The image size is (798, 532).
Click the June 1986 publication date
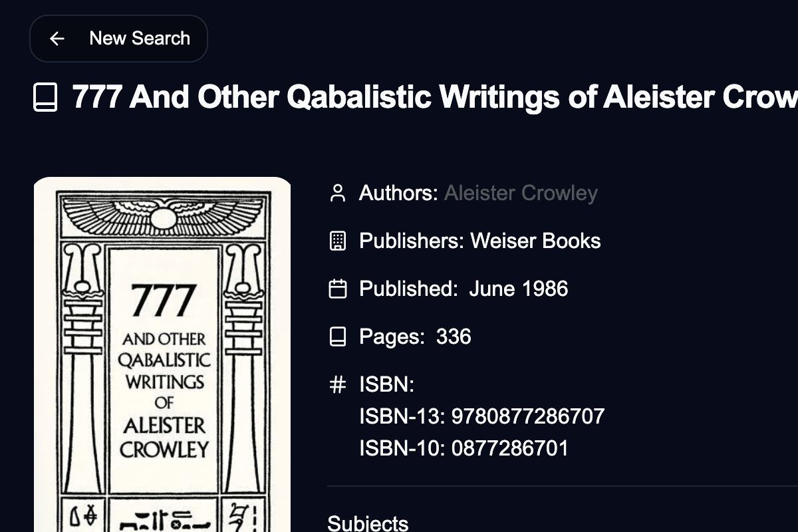point(519,289)
